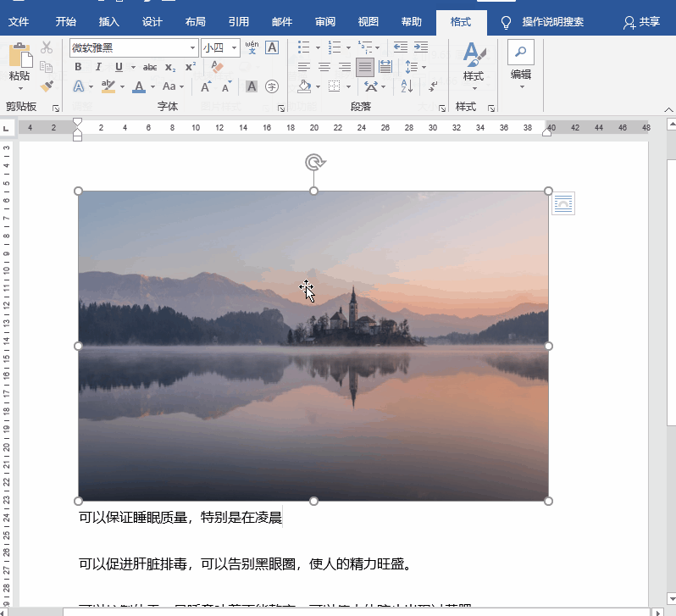Click the Line Spacing icon
Image resolution: width=676 pixels, height=616 pixels.
[x=412, y=67]
